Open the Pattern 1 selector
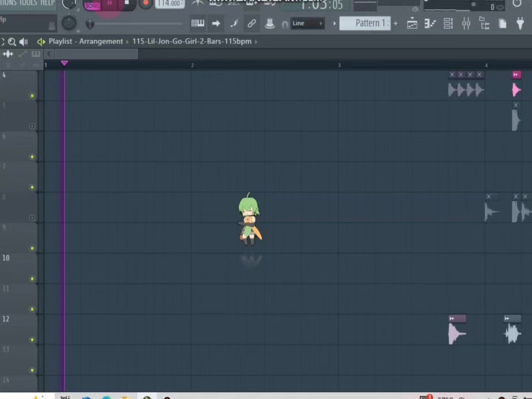 click(x=365, y=24)
